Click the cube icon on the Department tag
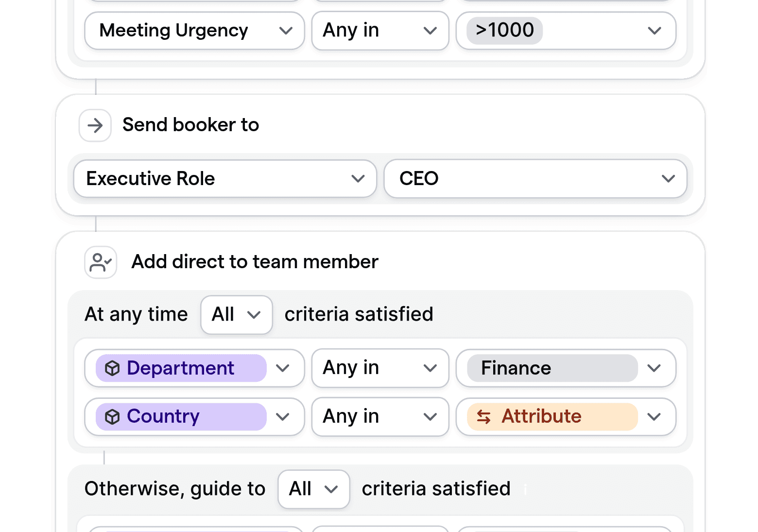Viewport: 758px width, 532px height. (x=113, y=368)
